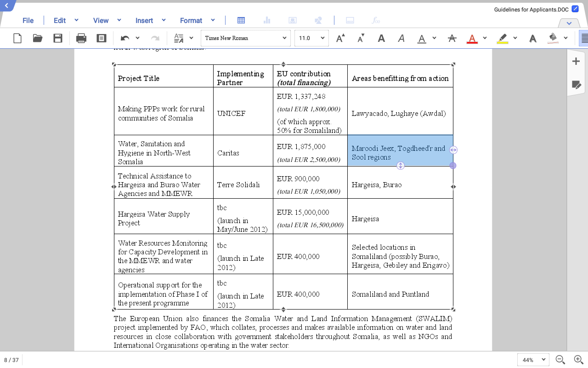
Task: Open the 44% zoom level dropdown
Action: [x=533, y=360]
